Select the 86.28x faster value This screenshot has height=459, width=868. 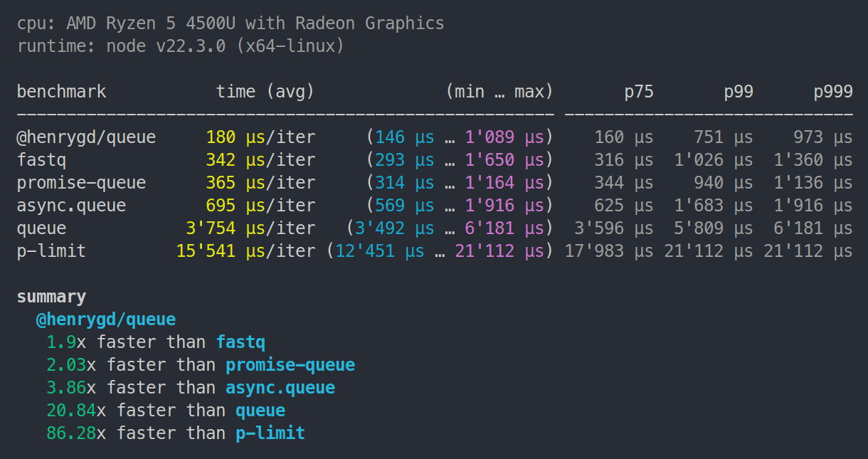point(71,433)
